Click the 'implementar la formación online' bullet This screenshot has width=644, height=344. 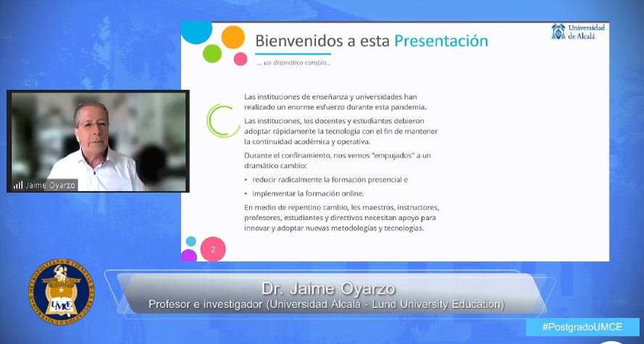307,193
